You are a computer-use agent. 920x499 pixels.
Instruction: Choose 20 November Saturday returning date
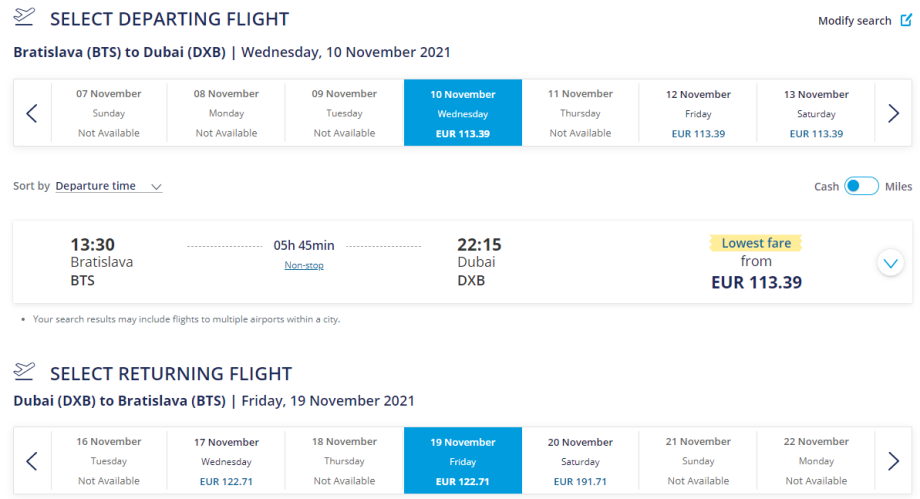coord(580,461)
